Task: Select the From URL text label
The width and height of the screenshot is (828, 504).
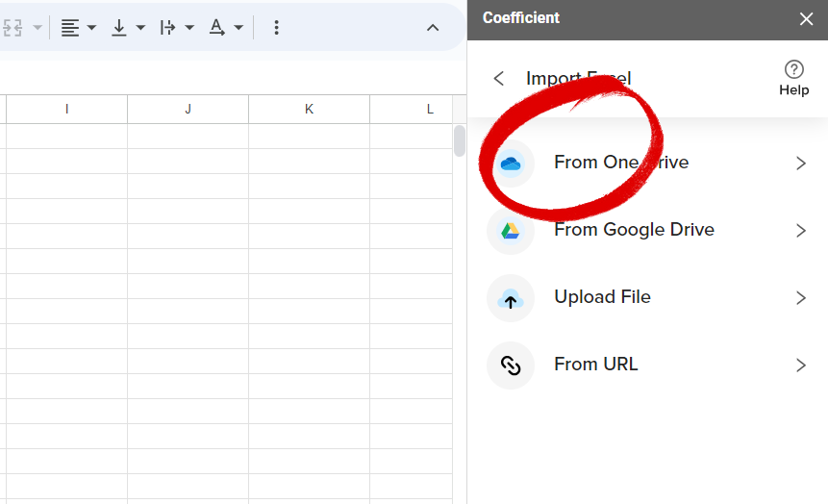Action: pyautogui.click(x=596, y=365)
